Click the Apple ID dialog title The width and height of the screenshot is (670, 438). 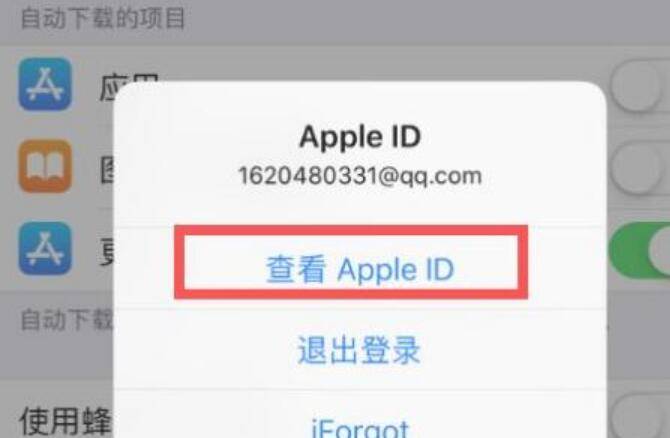360,137
